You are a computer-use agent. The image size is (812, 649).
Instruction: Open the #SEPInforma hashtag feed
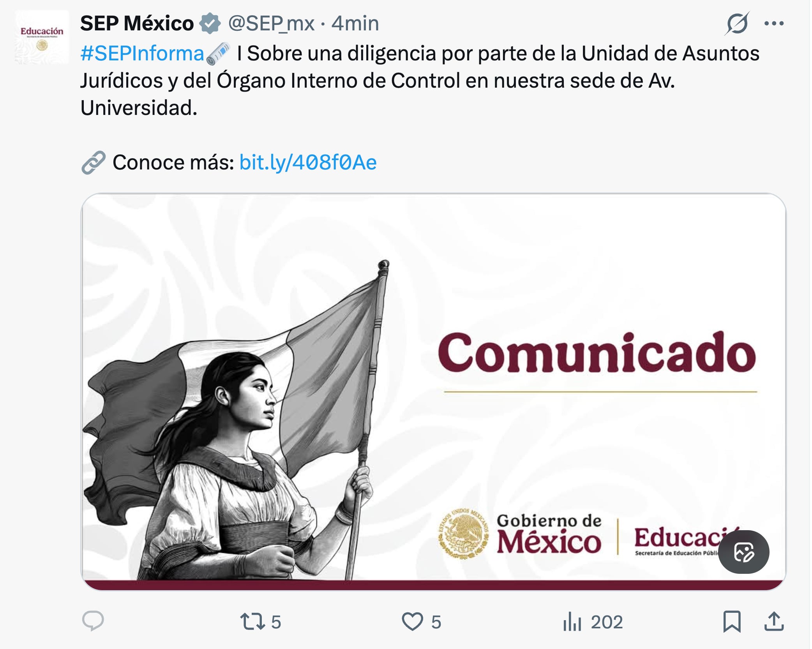(140, 54)
